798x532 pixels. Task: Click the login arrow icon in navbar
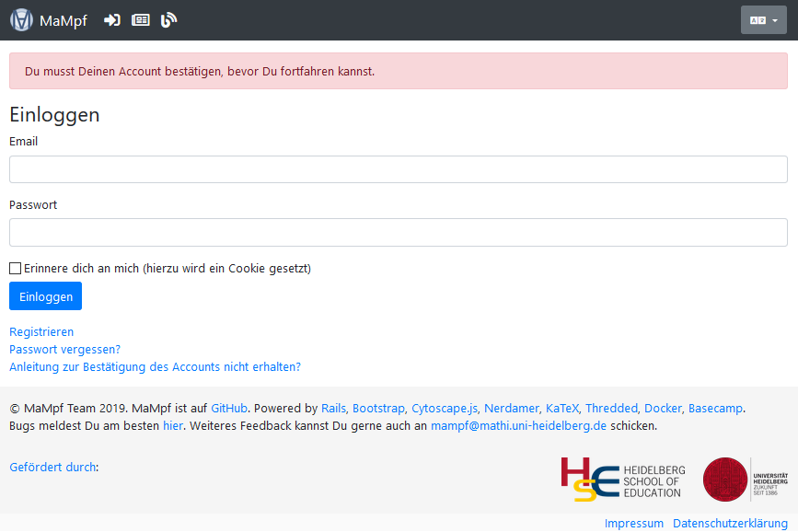(x=112, y=20)
